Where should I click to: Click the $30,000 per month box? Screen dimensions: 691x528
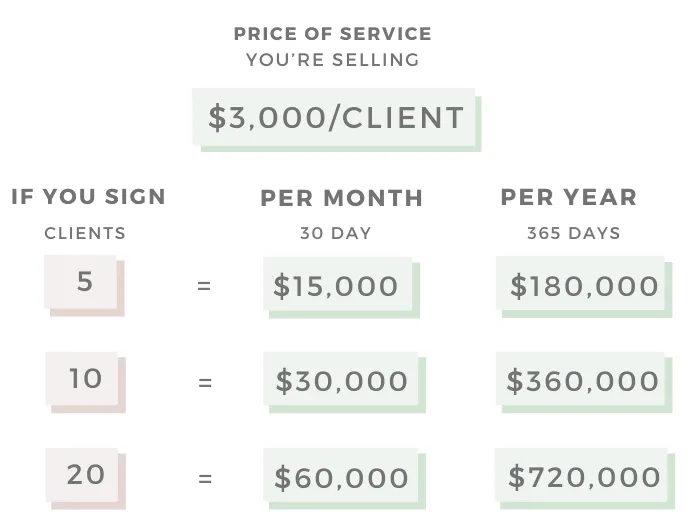341,381
